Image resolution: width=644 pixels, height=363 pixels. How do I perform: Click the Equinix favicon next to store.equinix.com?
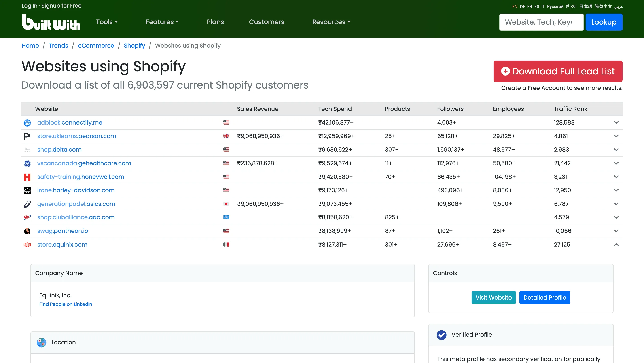[27, 245]
